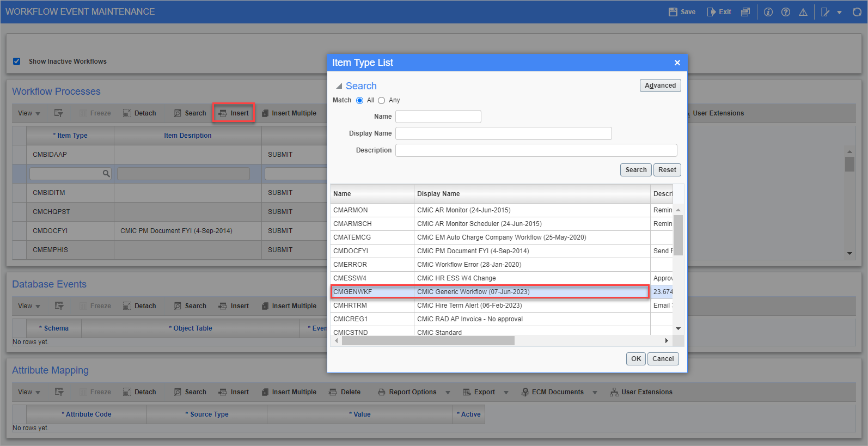Click Delete in Attribute Mapping toolbar
This screenshot has height=446, width=868.
[345, 392]
